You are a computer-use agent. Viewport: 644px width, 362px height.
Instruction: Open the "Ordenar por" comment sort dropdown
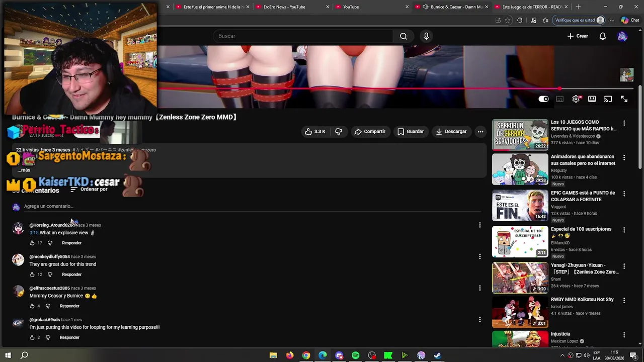(x=89, y=190)
